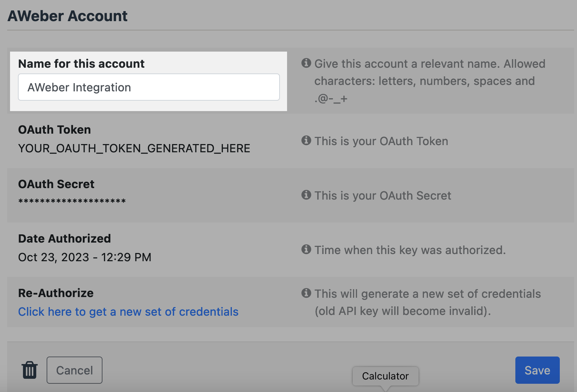Click the Oct 23 2023 authorized timestamp

pyautogui.click(x=85, y=257)
